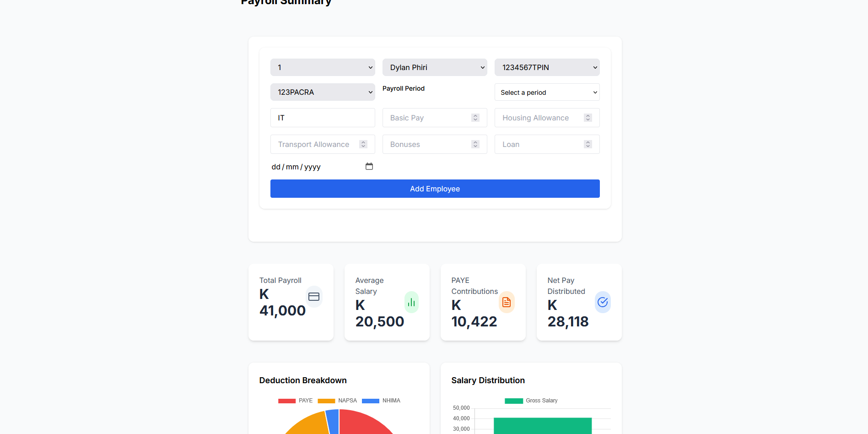Click the K 10,422 PAYE value
868x434 pixels.
474,313
